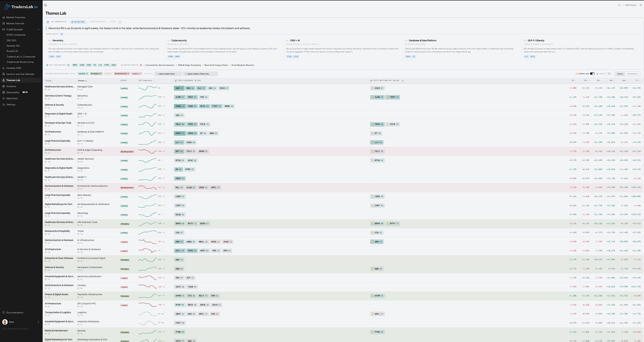The image size is (644, 342).
Task: Sort table by Theme column header
Action: 81,81
